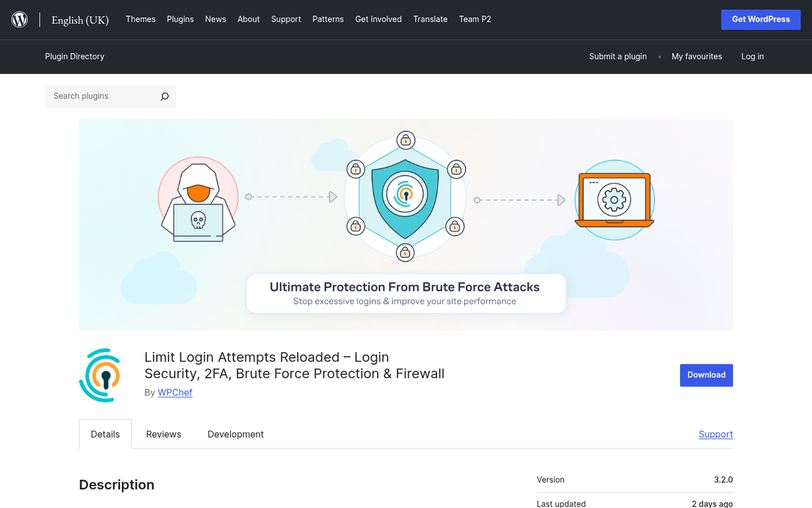Click the Get WordPress button
The width and height of the screenshot is (812, 508).
[x=761, y=20]
